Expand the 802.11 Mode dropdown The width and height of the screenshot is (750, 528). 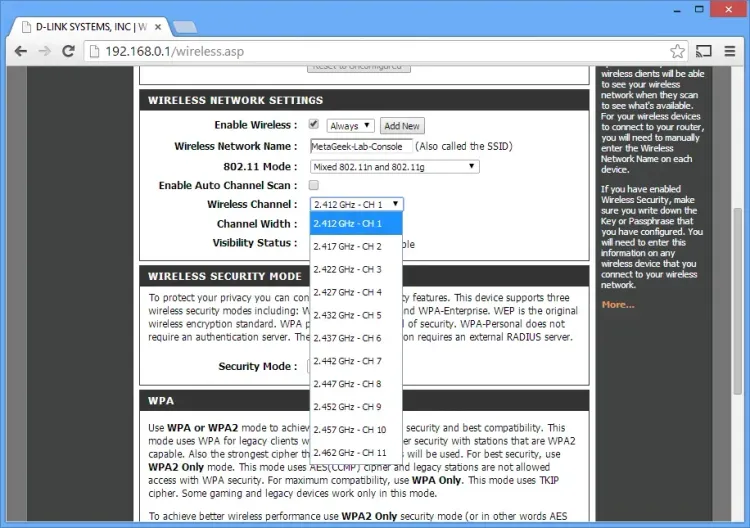(x=394, y=166)
